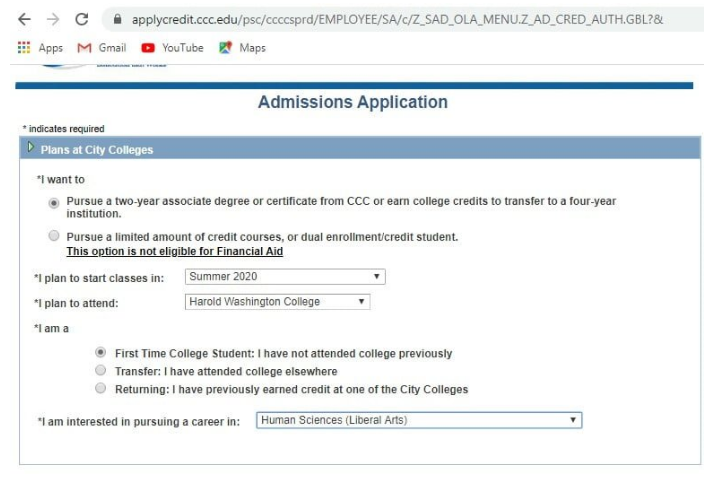
Task: Select the two-year associate degree option
Action: pyautogui.click(x=54, y=202)
